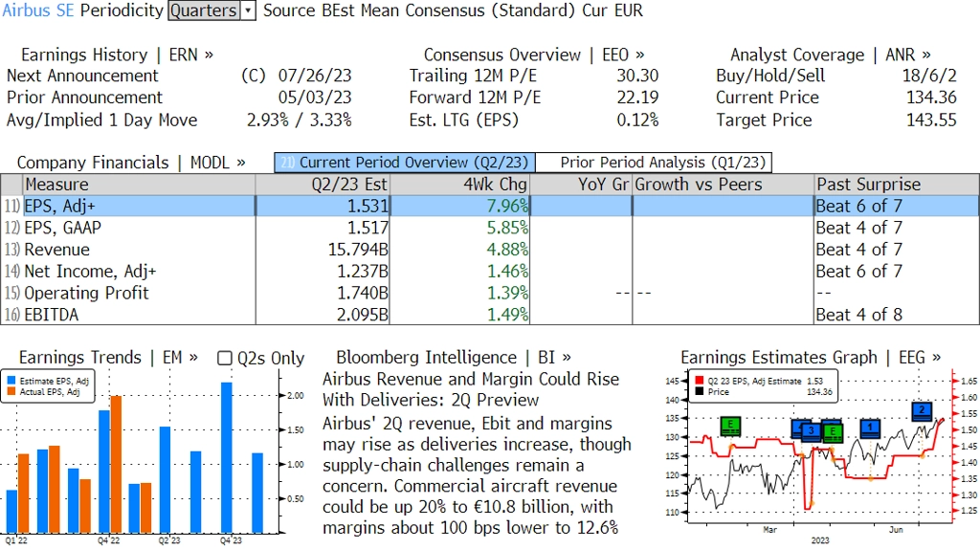The image size is (980, 549).
Task: Click the Buy/Hold/Sell value 18/6/2
Action: [929, 77]
